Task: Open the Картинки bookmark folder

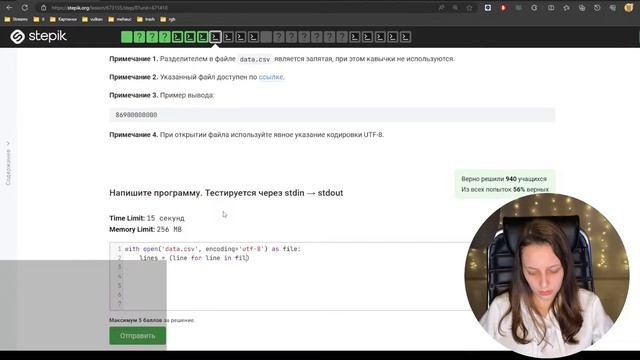Action: pyautogui.click(x=63, y=19)
